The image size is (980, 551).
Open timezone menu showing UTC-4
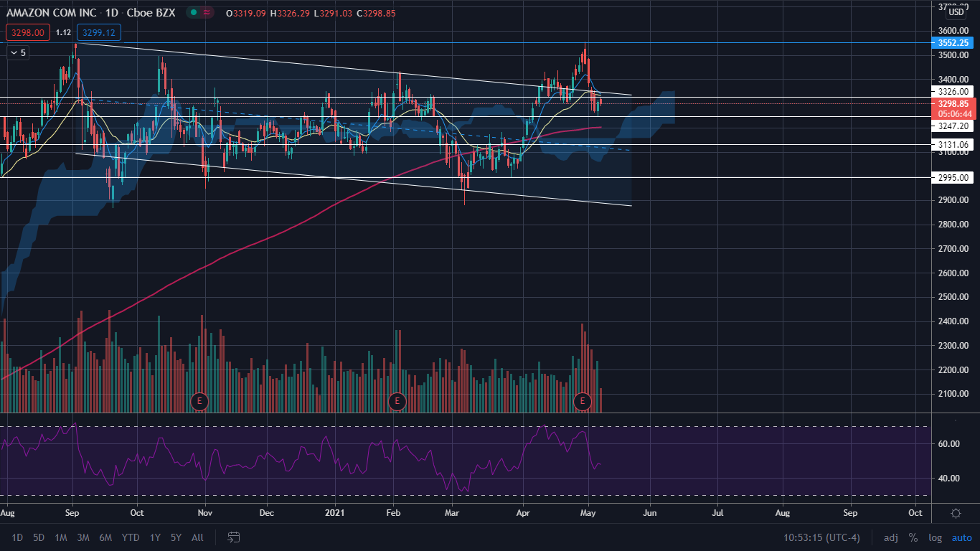click(821, 537)
